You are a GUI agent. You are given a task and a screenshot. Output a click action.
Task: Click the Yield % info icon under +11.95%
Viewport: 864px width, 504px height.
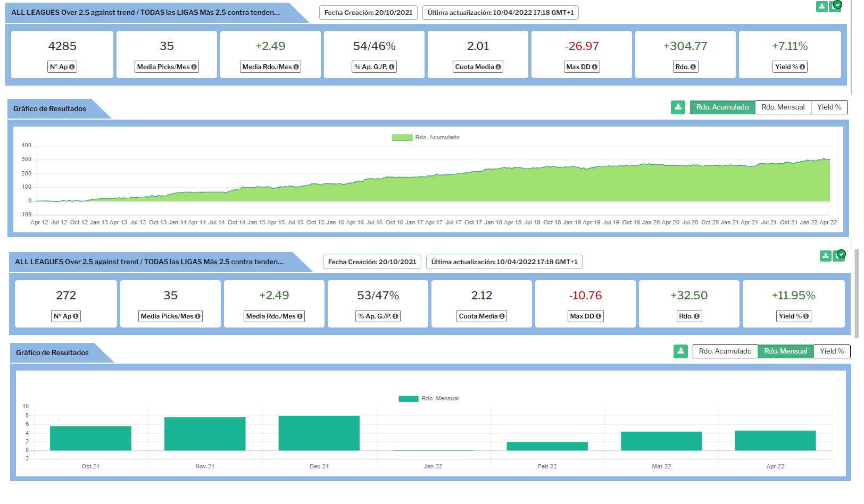(806, 316)
